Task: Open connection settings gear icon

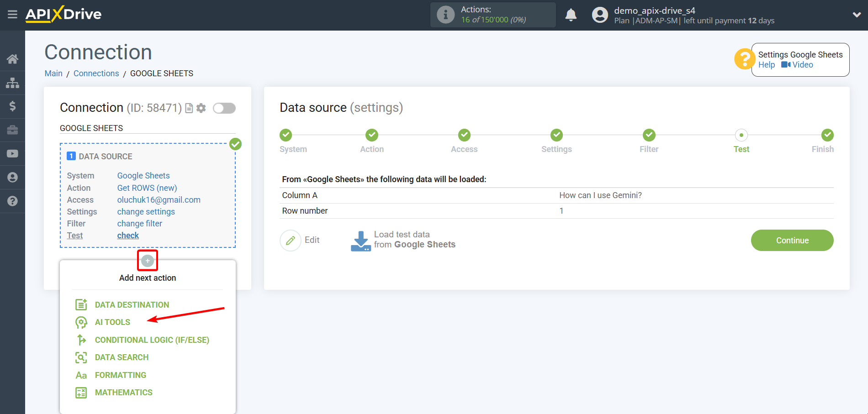Action: pyautogui.click(x=201, y=108)
